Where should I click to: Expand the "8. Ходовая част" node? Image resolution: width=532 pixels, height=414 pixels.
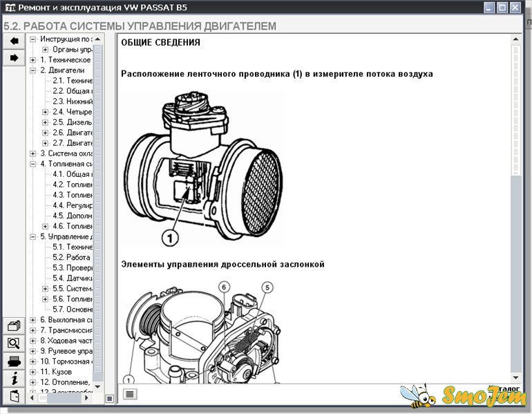(32, 341)
